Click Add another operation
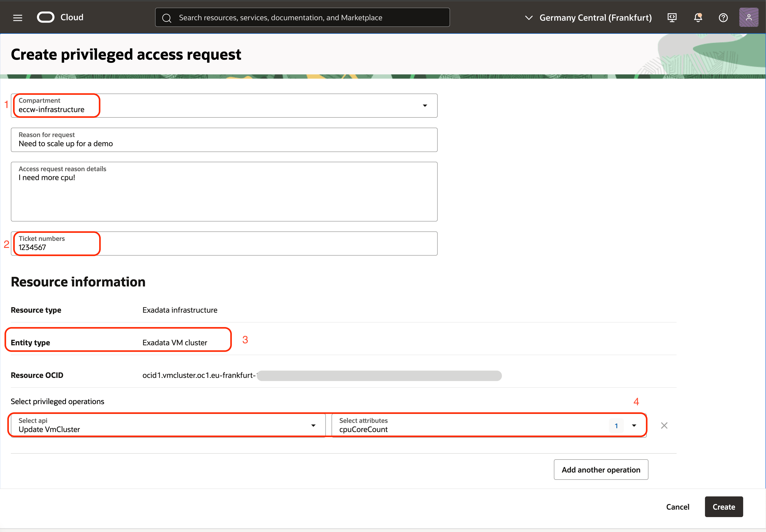 click(601, 469)
